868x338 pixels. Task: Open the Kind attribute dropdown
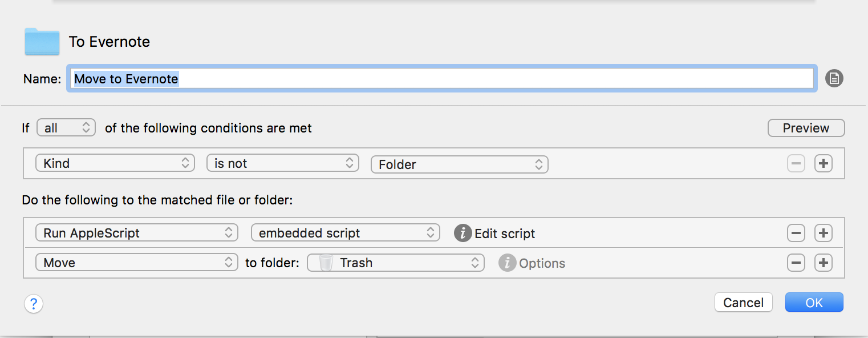(x=115, y=163)
